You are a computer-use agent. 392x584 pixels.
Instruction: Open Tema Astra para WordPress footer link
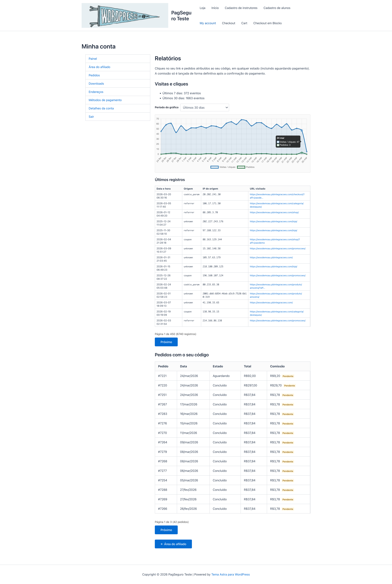[231, 574]
